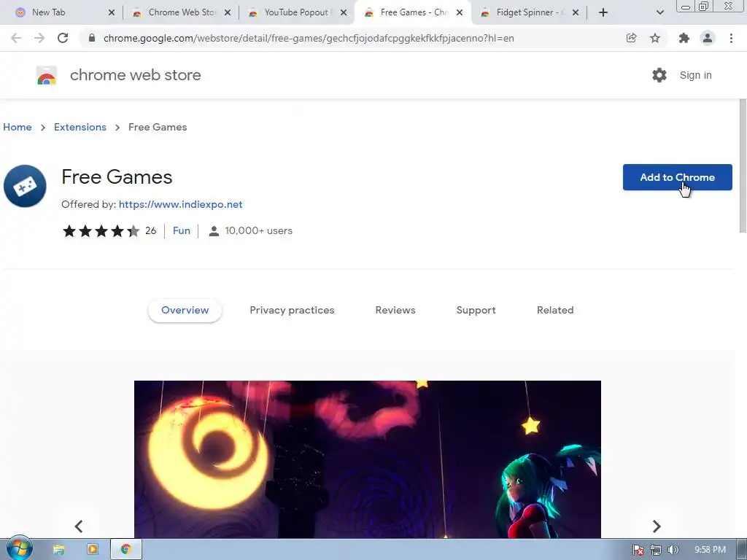The height and width of the screenshot is (560, 747).
Task: Close the New Tab tab
Action: (112, 12)
